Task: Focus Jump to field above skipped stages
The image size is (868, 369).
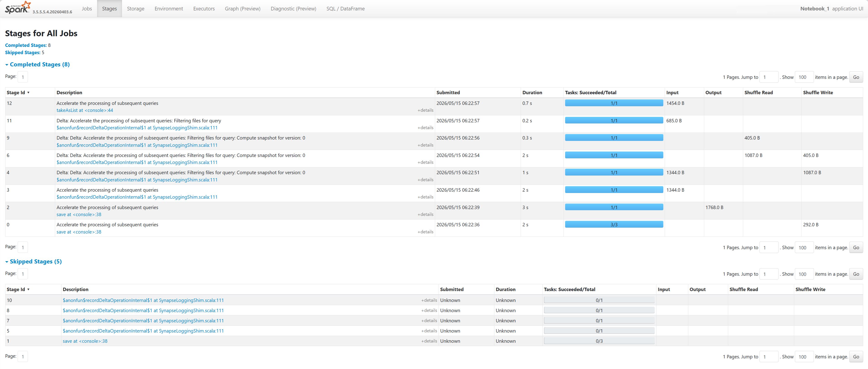Action: [769, 274]
